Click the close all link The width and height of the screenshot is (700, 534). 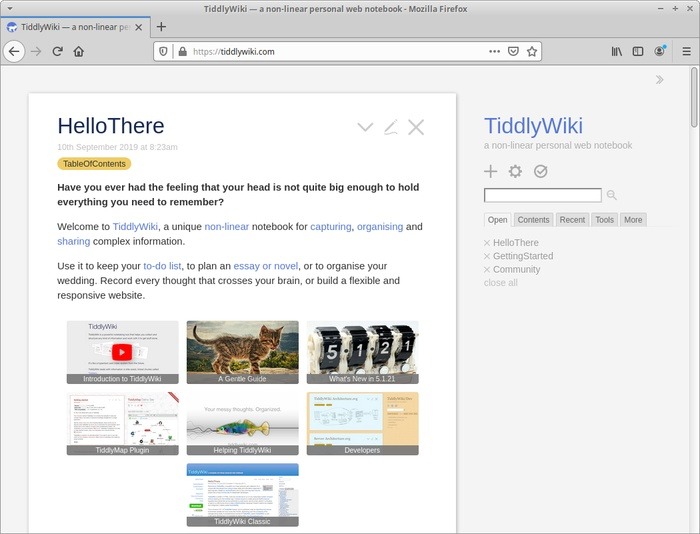[500, 283]
